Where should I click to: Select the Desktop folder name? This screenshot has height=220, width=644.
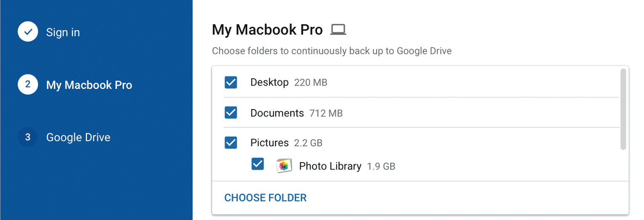[269, 82]
